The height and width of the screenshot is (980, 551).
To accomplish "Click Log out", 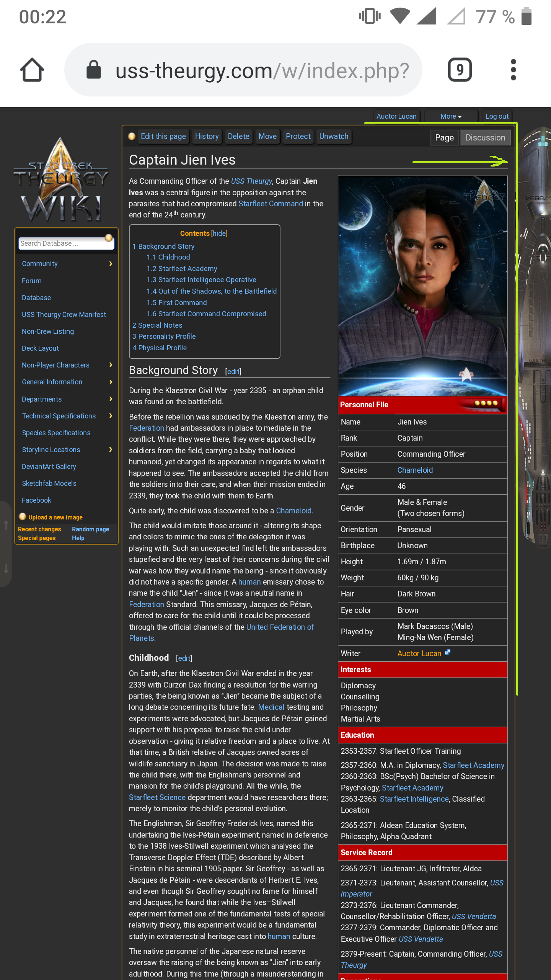I will (x=497, y=116).
